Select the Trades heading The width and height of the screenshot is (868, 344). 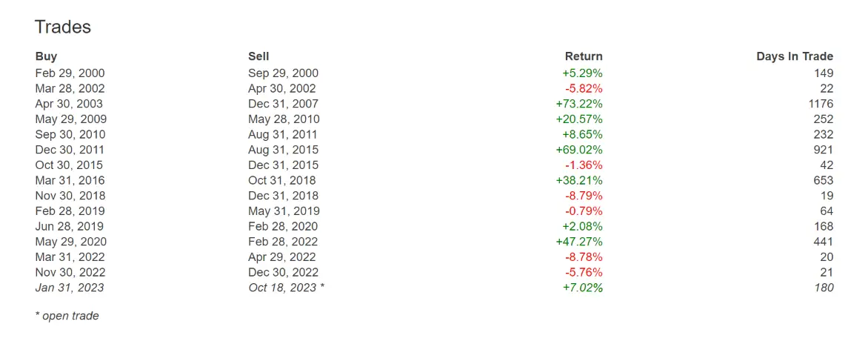(62, 27)
